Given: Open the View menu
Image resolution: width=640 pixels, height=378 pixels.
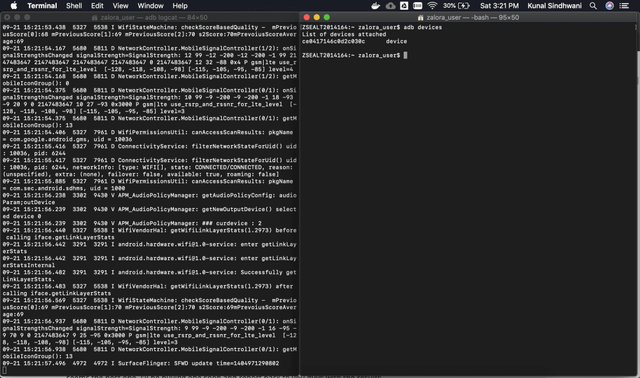Looking at the screenshot, I should point(120,6).
